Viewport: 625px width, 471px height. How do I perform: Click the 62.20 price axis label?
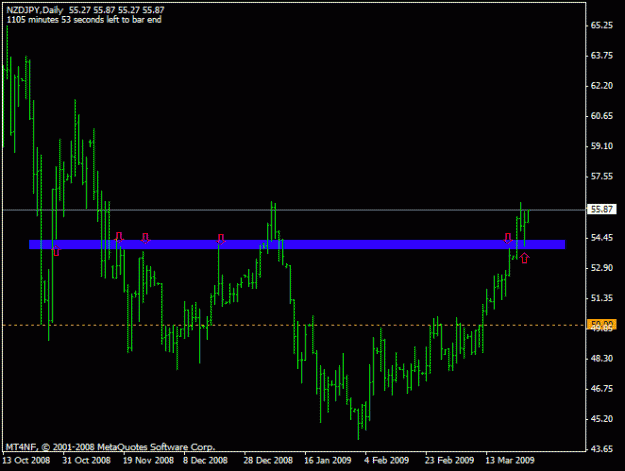coord(601,86)
